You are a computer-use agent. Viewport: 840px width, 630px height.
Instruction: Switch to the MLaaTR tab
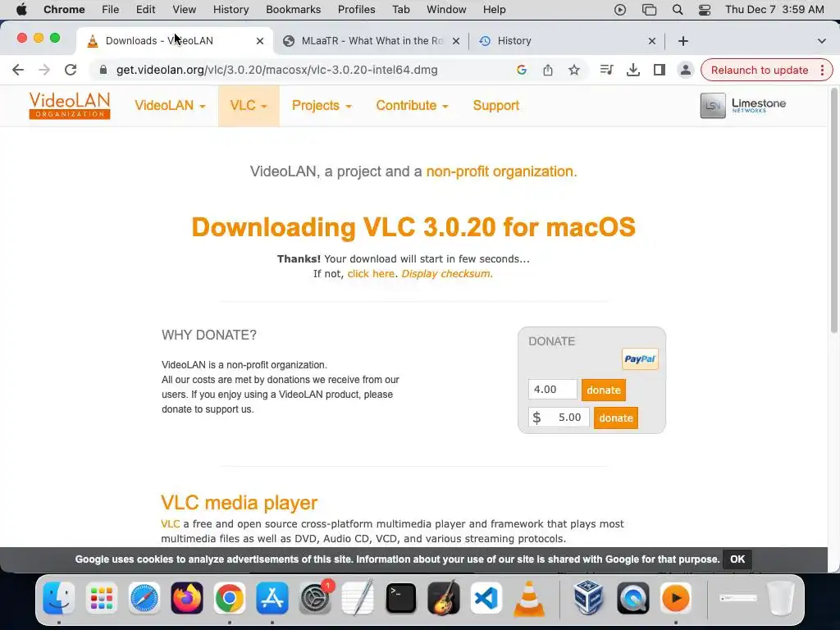[x=372, y=41]
